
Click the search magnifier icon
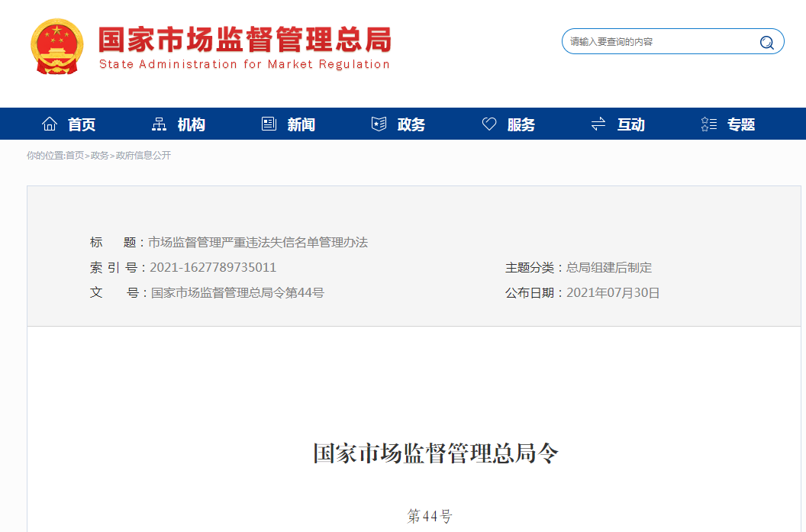pos(766,42)
